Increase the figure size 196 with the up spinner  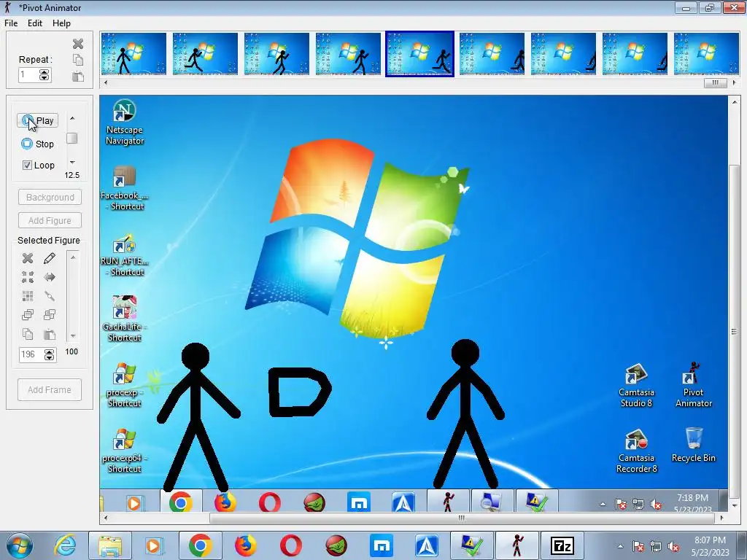coord(49,351)
